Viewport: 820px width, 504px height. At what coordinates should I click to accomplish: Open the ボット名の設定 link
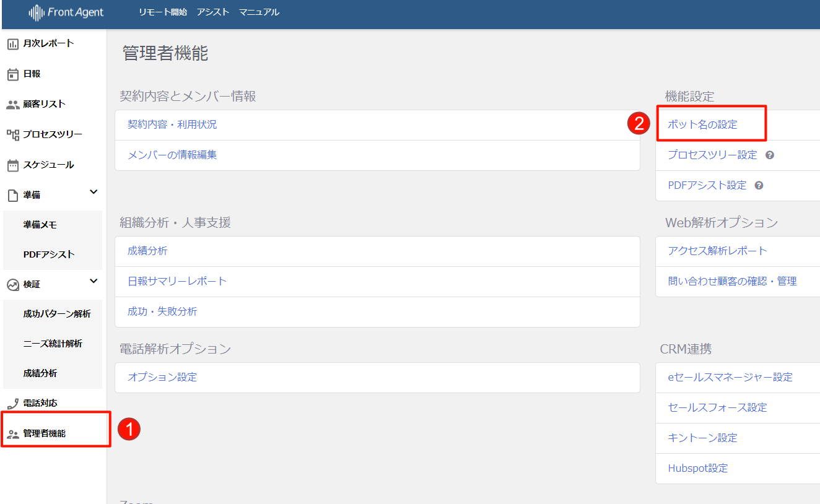pyautogui.click(x=702, y=125)
